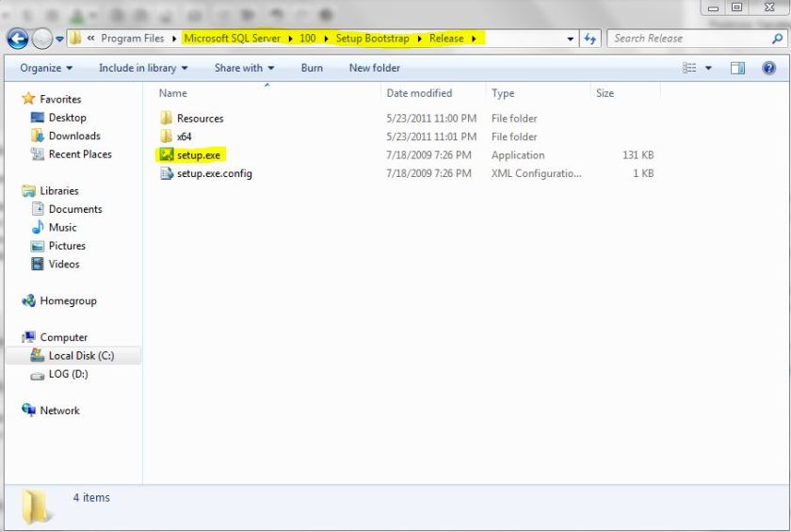Select the setup.exe.config file
Image resolution: width=791 pixels, height=532 pixels.
tap(214, 173)
